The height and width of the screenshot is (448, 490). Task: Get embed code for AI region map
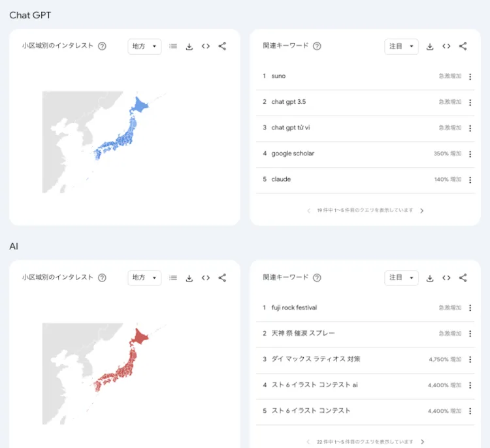206,278
